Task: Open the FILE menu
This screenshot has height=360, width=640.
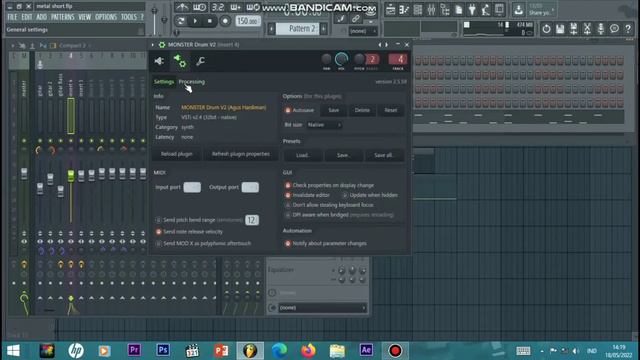Action: [x=12, y=17]
